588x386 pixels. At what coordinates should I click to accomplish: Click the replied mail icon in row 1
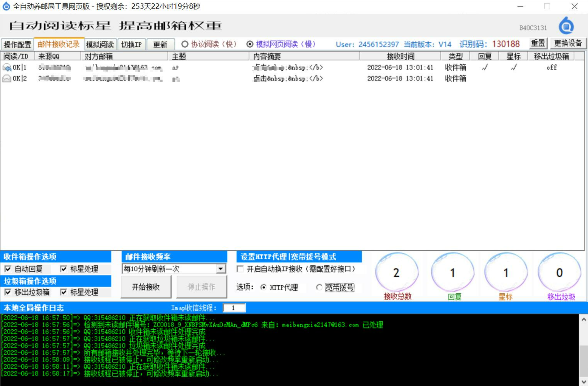click(x=7, y=67)
